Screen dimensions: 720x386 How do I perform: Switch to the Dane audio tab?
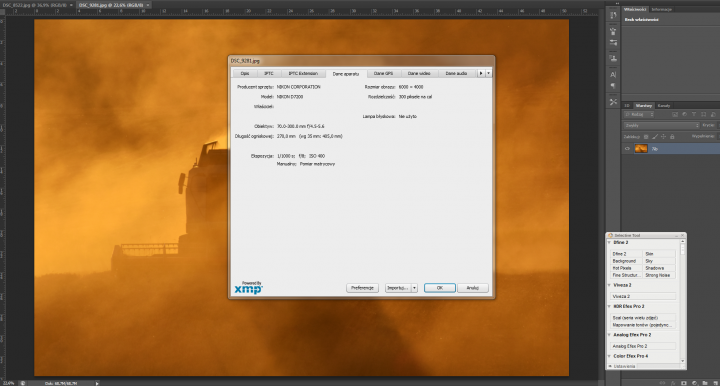pos(456,73)
